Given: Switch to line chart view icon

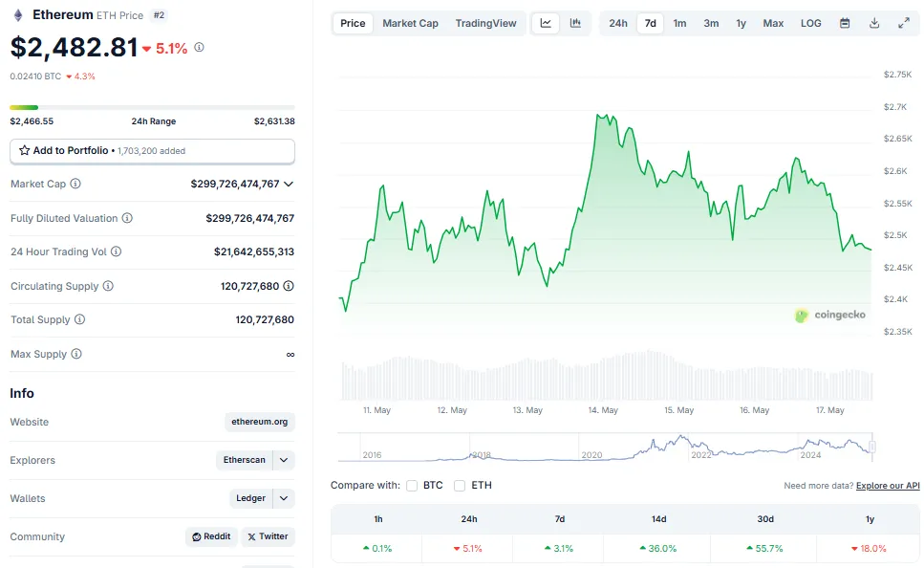Looking at the screenshot, I should tap(546, 23).
